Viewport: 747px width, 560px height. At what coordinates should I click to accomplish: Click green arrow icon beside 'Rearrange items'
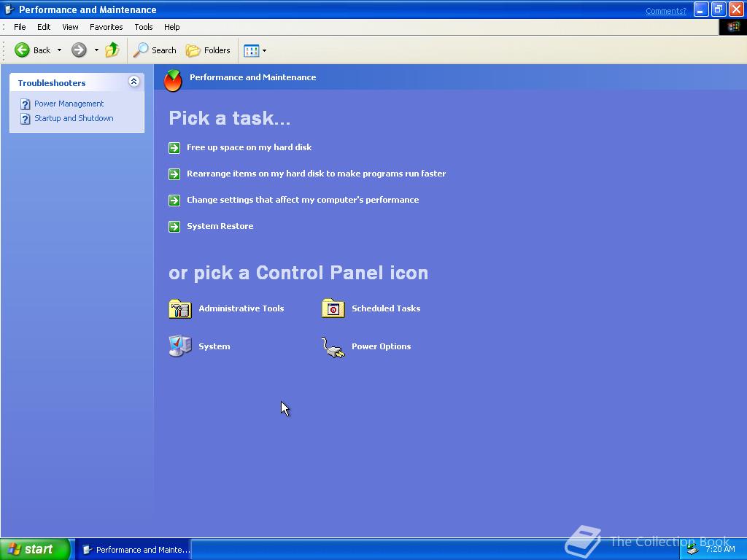(x=174, y=174)
